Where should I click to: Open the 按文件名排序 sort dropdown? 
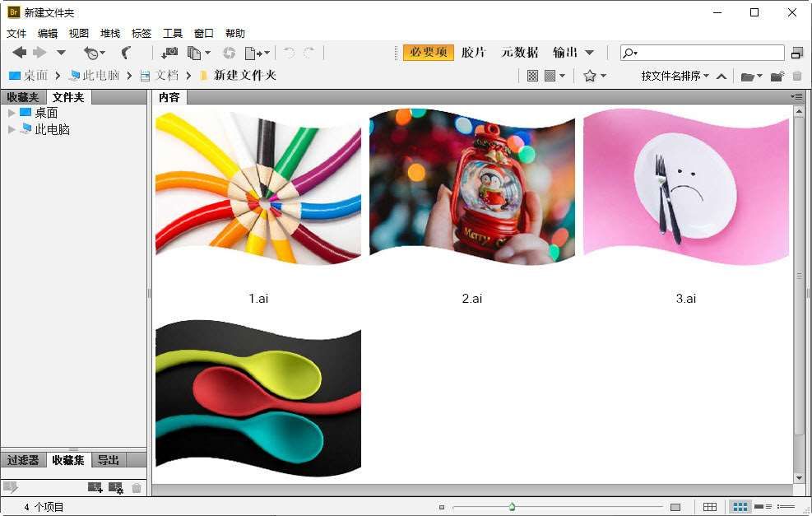point(675,77)
